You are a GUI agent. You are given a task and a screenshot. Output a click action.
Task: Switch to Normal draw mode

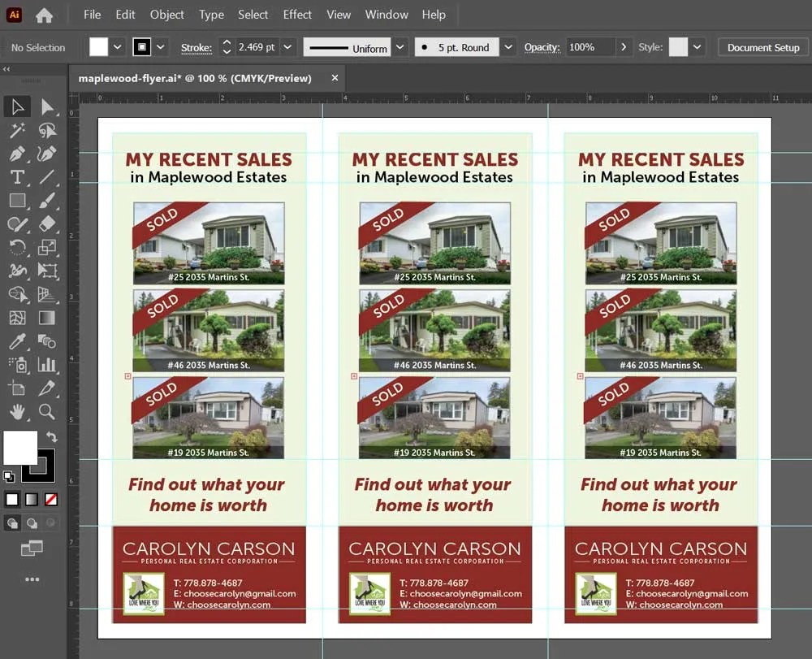point(13,522)
